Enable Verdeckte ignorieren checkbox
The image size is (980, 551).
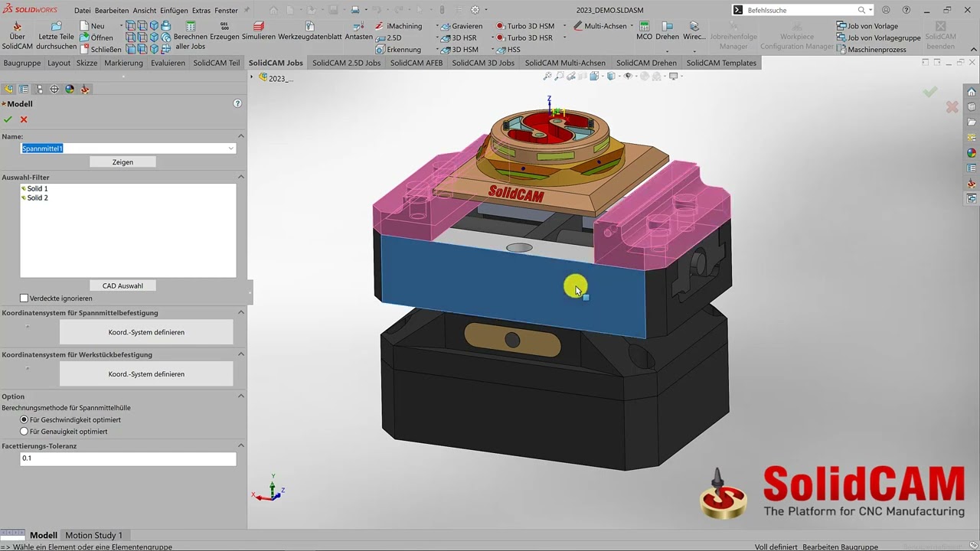[x=24, y=298]
